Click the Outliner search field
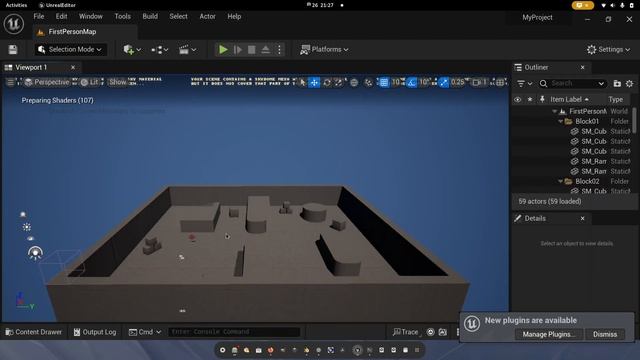This screenshot has width=640, height=360. [573, 84]
